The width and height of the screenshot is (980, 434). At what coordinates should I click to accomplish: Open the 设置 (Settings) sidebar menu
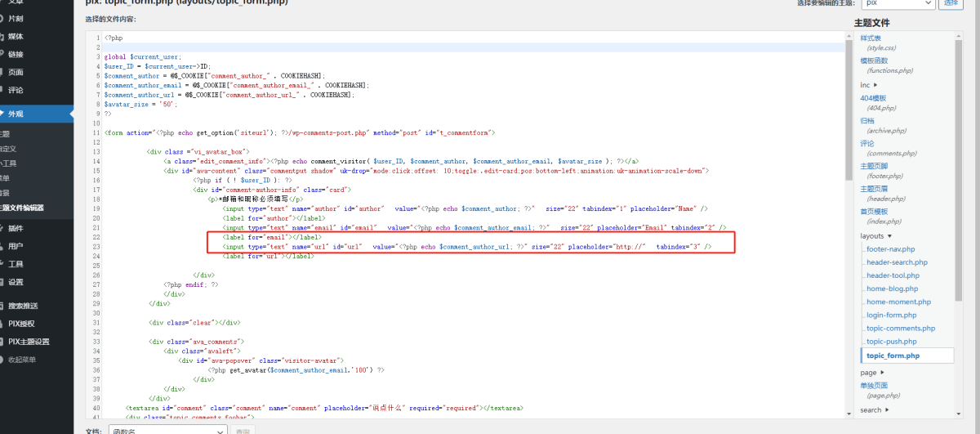[16, 282]
